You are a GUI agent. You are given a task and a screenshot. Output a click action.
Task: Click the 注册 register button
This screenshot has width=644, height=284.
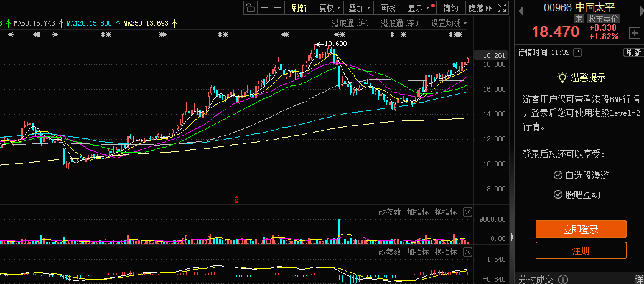point(581,250)
